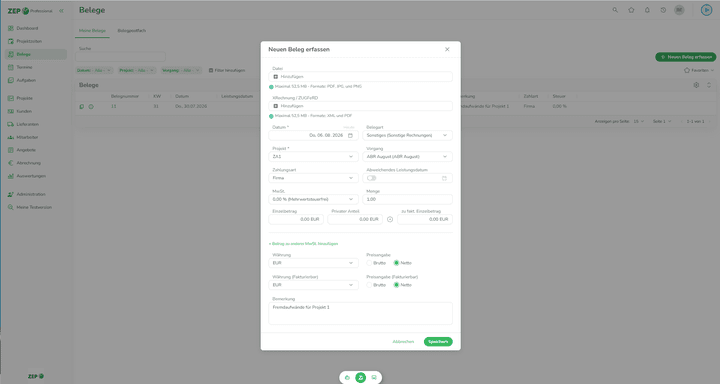Change Anzeigen pro Seite value 15

638,122
